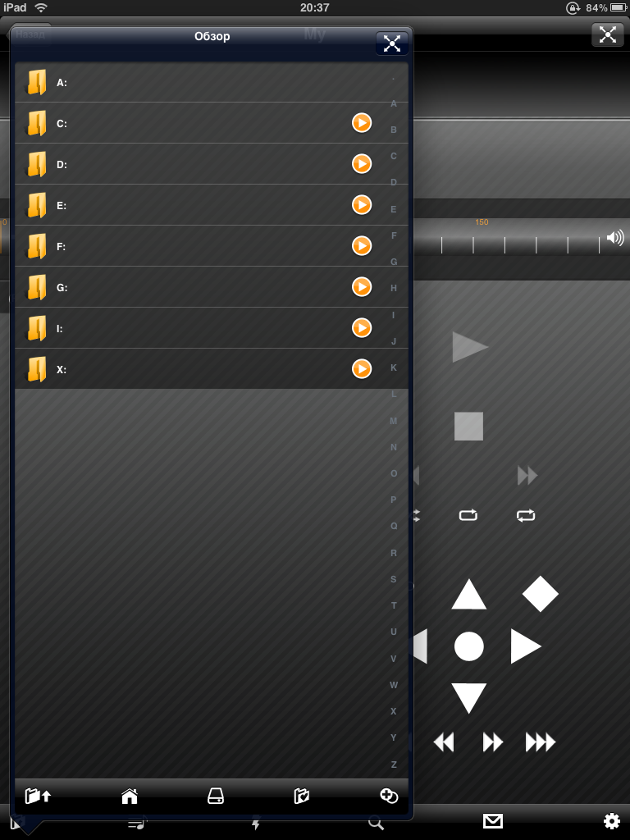Screen dimensions: 630x840
Task: Play contents of D: drive
Action: pos(362,164)
